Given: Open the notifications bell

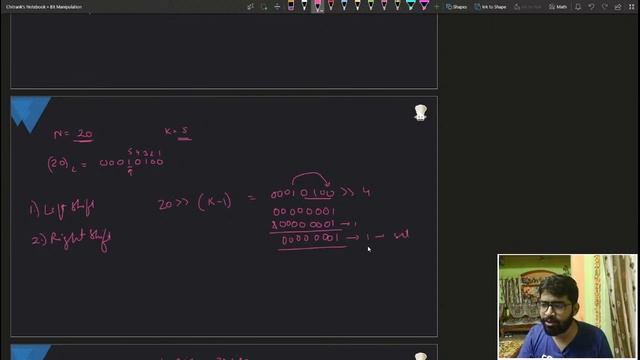Looking at the screenshot, I should pyautogui.click(x=578, y=7).
